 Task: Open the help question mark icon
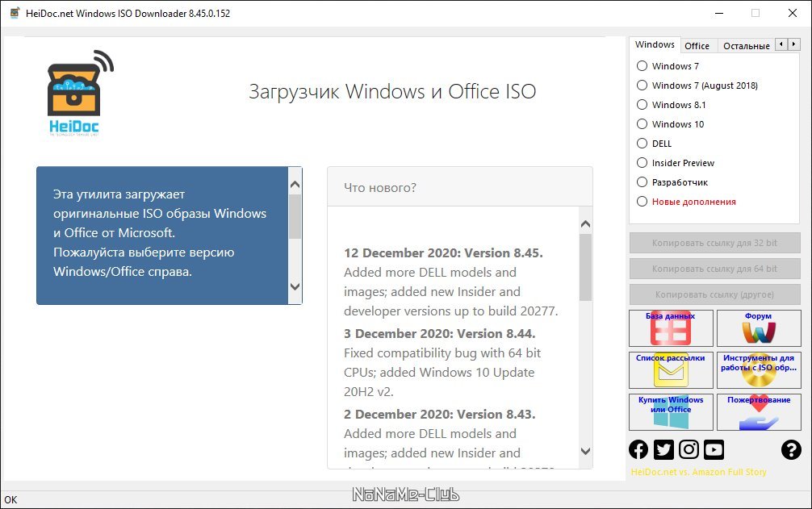click(x=791, y=449)
